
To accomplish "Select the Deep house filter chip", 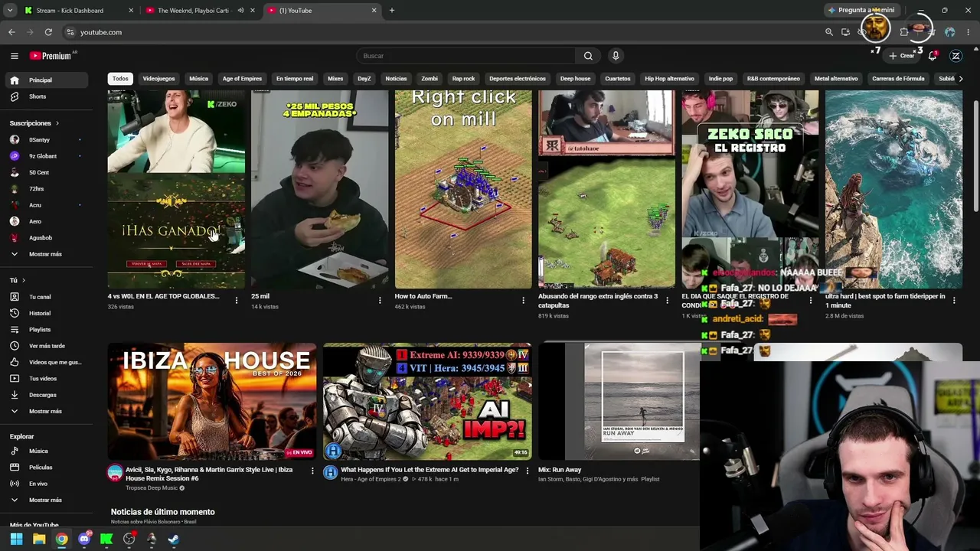I will [575, 79].
